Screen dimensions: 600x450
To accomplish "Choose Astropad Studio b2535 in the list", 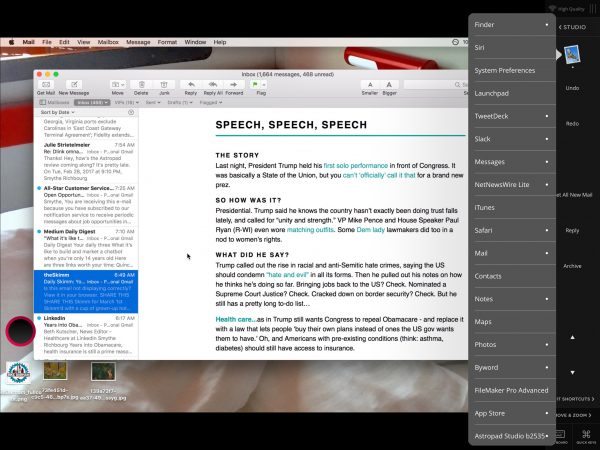I will pos(512,436).
